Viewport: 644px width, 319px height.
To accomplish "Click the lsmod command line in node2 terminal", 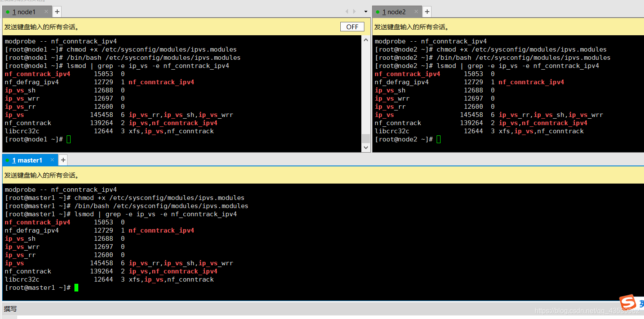I will coord(487,66).
